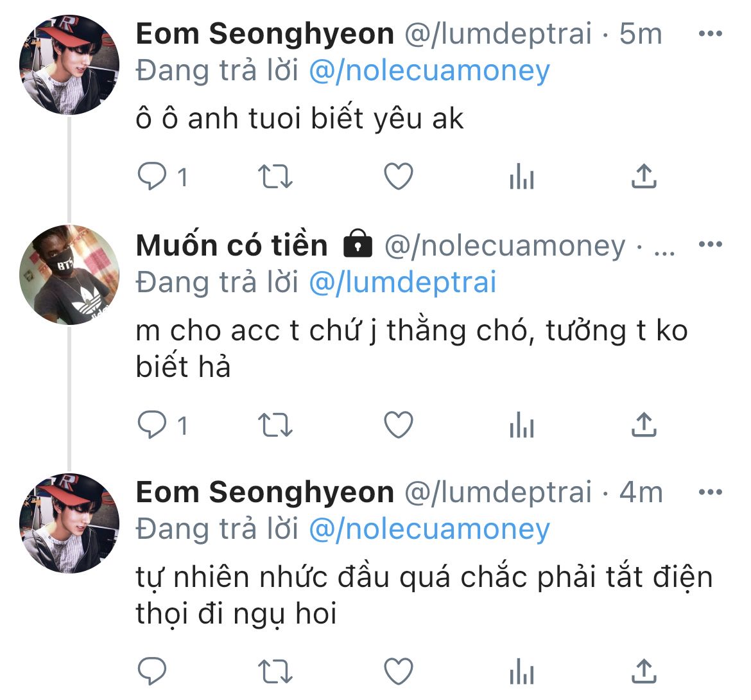Open more options for the 4m-old tweet
Viewport: 751px width, 700px height.
[x=710, y=493]
